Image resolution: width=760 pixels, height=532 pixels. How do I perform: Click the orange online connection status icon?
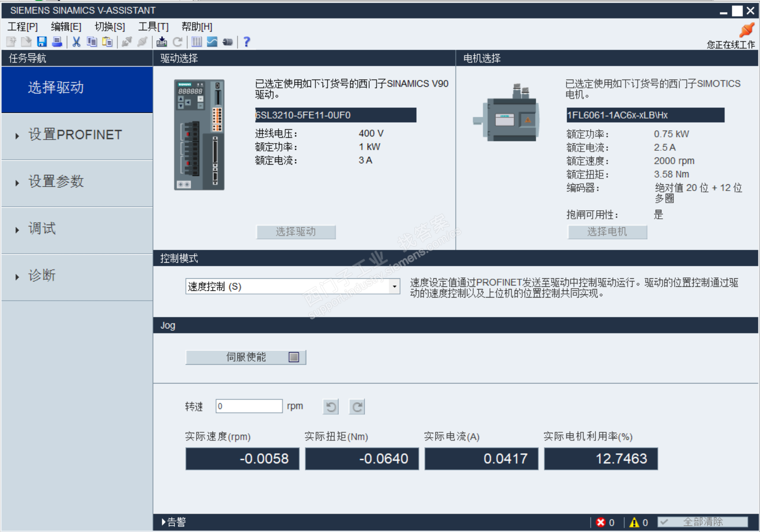point(747,30)
